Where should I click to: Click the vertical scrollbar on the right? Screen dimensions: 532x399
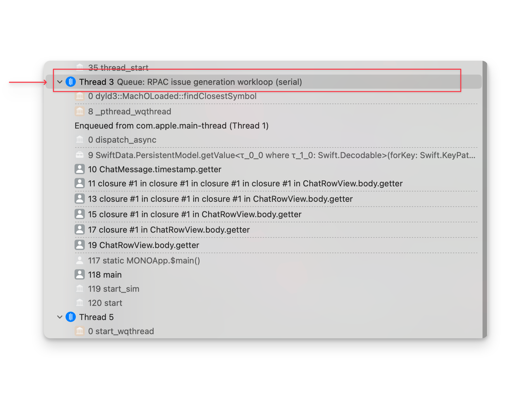tap(485, 199)
